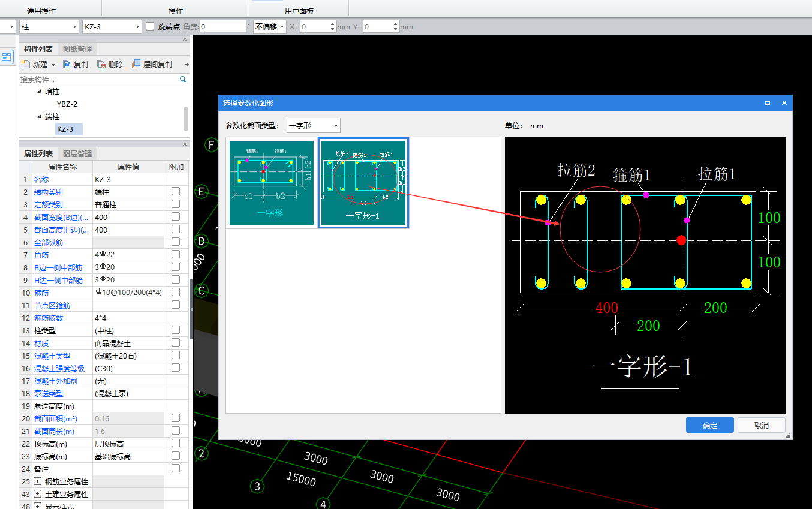Click 用户面板 ribbon group label
This screenshot has width=812, height=509.
(299, 11)
